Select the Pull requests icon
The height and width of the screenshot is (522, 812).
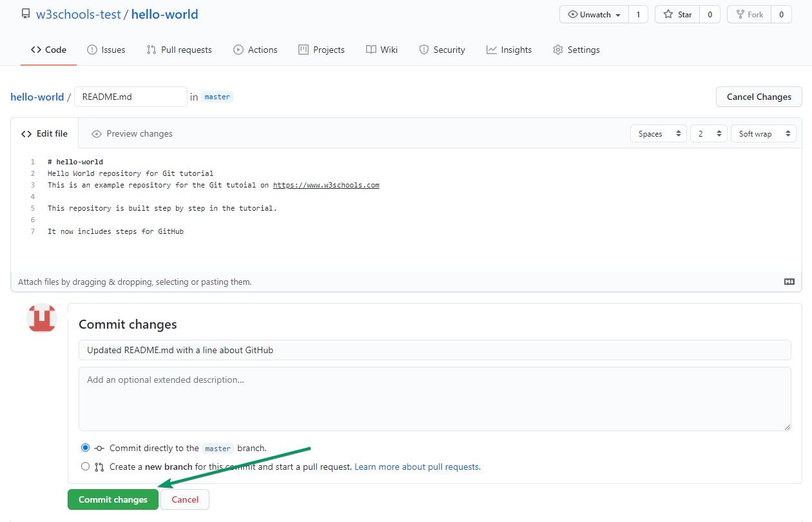click(151, 49)
